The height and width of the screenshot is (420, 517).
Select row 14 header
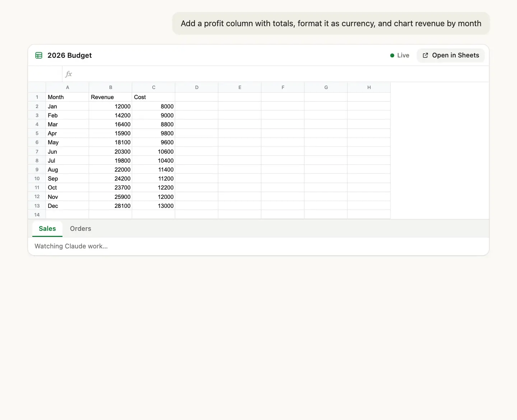(x=37, y=215)
